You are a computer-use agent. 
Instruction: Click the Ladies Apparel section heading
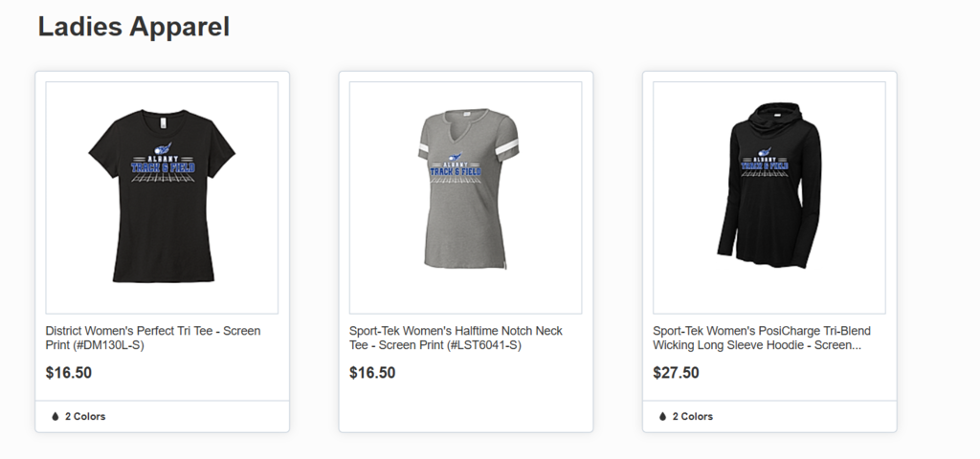coord(134,27)
